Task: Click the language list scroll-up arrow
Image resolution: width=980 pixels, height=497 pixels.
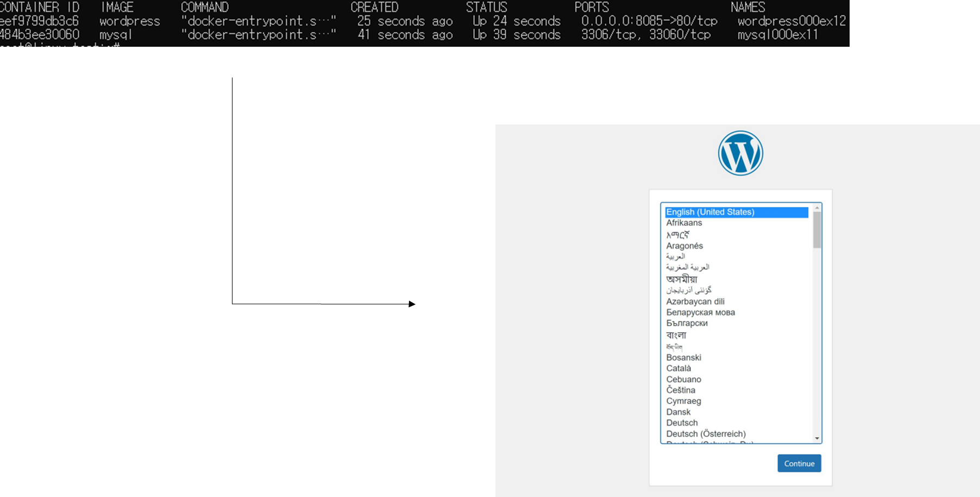Action: tap(817, 208)
